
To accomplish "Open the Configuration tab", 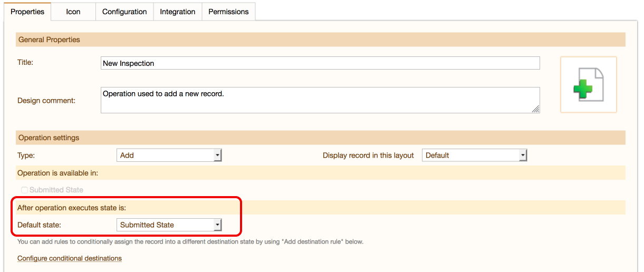I will pyautogui.click(x=124, y=12).
